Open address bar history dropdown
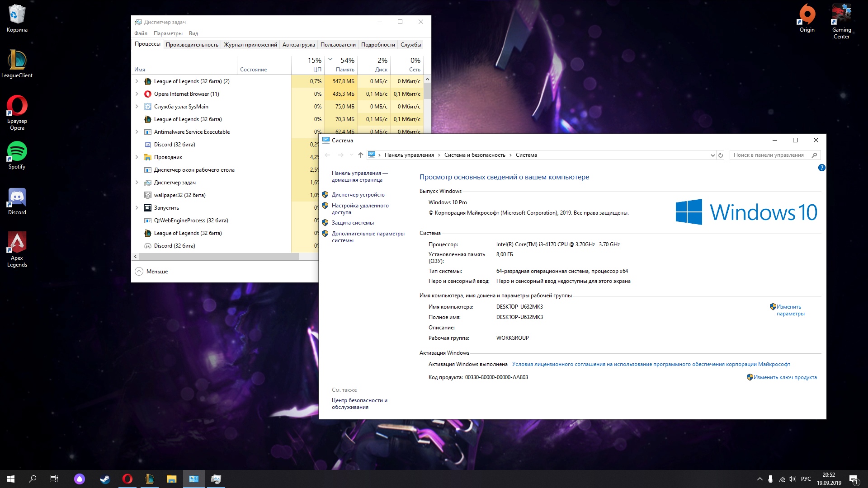Screen dimensions: 868x488 712,155
